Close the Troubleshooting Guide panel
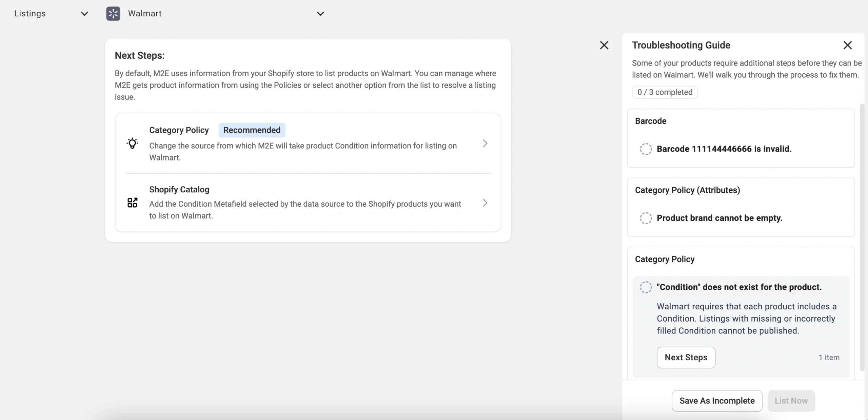The image size is (868, 420). click(x=847, y=45)
